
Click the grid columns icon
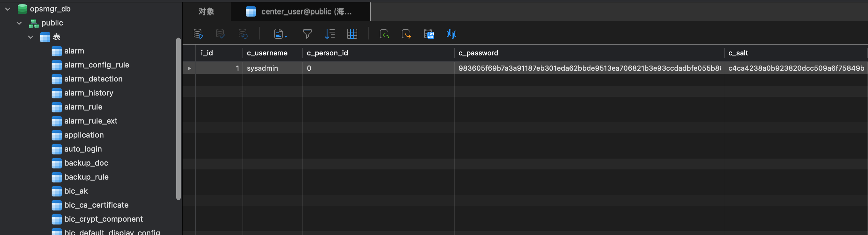(352, 34)
